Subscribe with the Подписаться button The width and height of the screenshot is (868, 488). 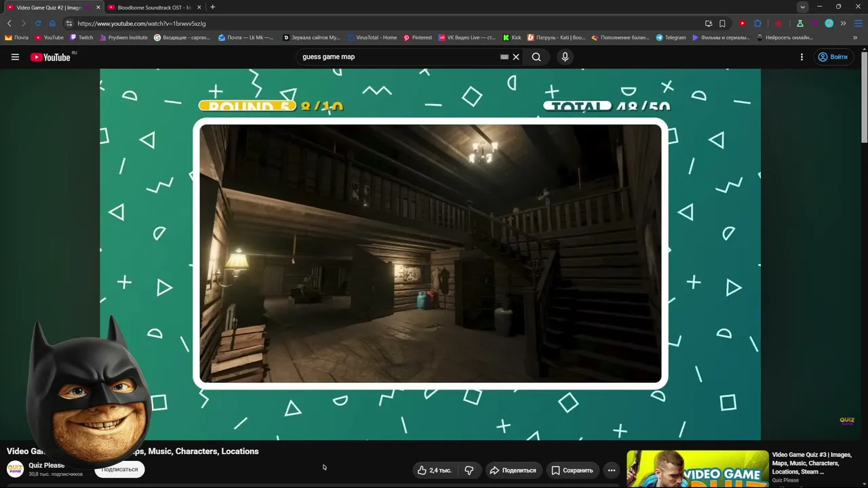[119, 469]
